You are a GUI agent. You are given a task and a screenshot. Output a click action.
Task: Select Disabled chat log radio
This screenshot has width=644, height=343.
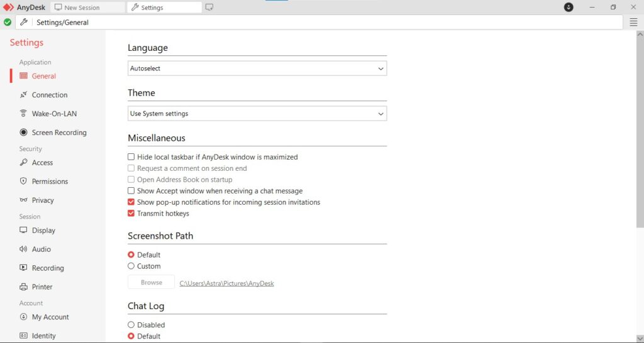pos(131,325)
